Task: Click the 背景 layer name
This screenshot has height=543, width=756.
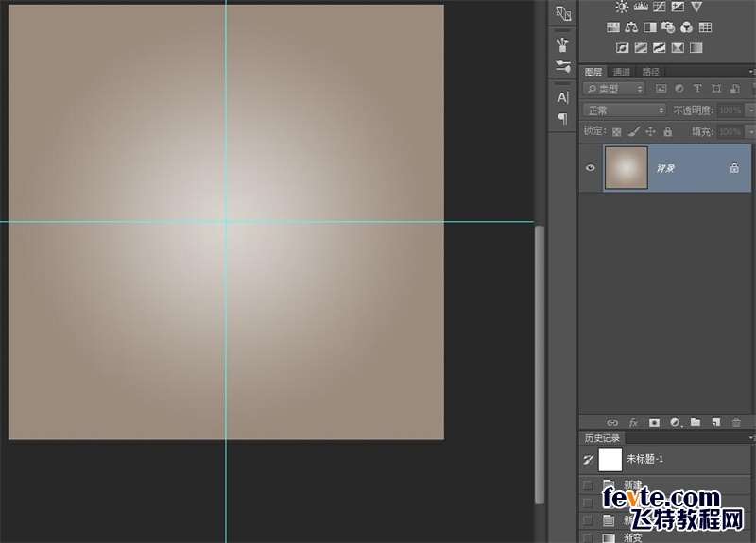Action: click(x=665, y=168)
